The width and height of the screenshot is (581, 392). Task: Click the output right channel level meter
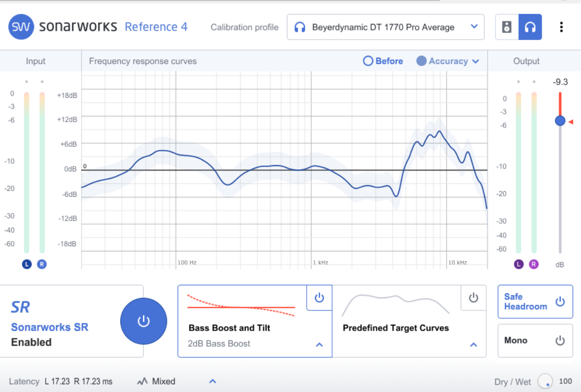534,173
